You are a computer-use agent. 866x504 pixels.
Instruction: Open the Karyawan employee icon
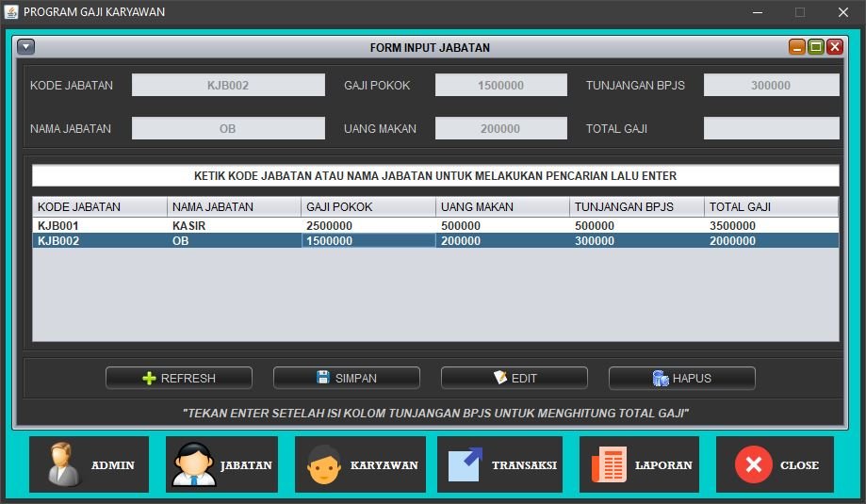coord(324,464)
